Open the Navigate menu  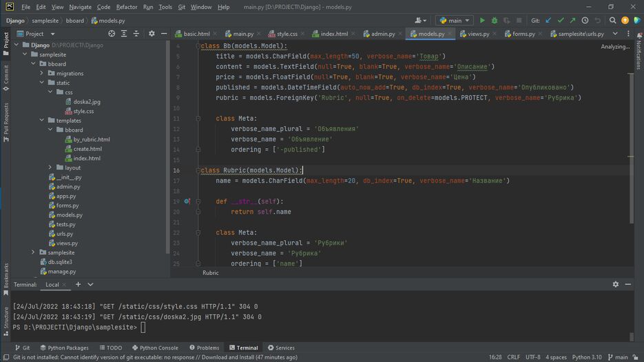[x=80, y=7]
